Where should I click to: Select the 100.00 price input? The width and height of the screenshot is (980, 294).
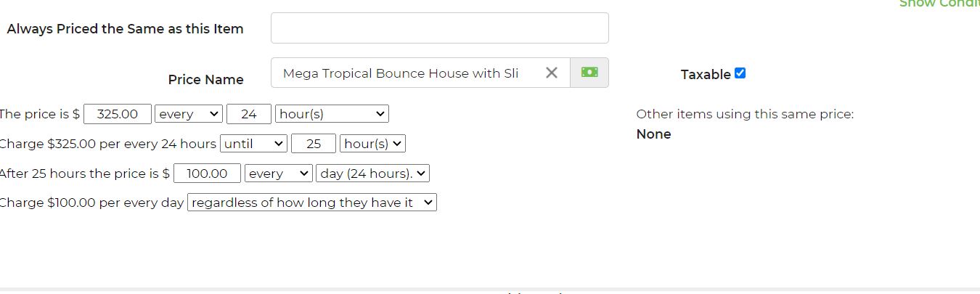tap(207, 173)
